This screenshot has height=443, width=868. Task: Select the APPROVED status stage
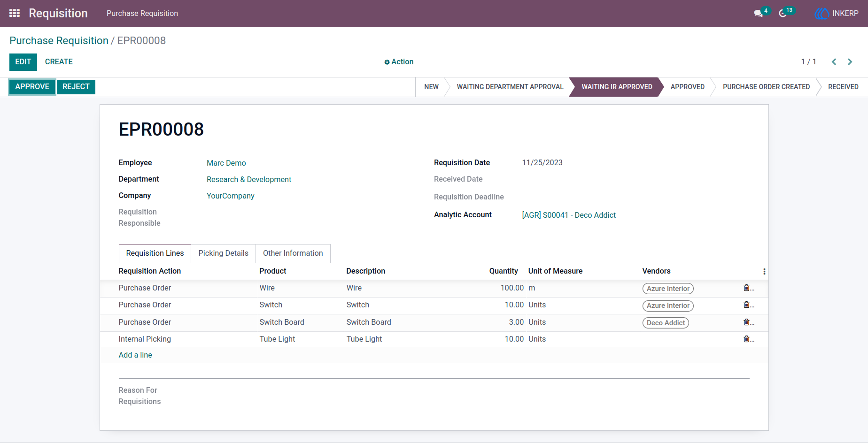688,87
